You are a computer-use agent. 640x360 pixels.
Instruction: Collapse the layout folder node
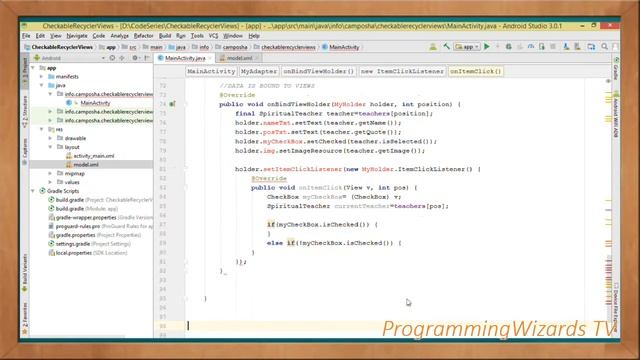[x=51, y=147]
